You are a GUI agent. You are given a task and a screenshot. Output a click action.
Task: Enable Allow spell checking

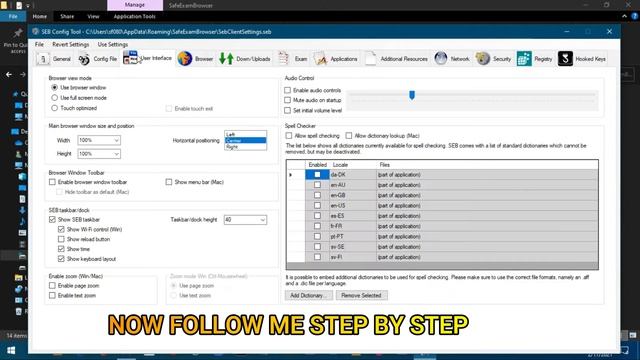(x=289, y=136)
